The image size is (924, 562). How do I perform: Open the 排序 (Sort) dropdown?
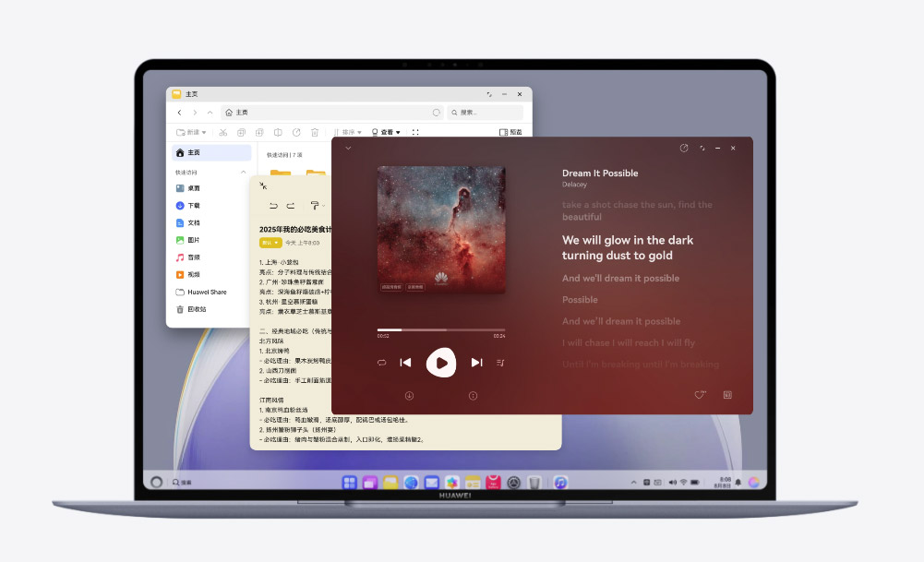click(347, 132)
